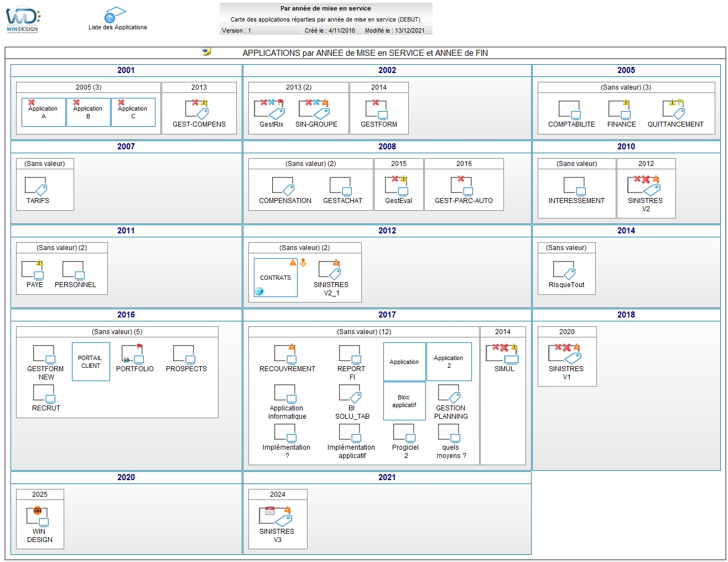
Task: Select the Application 2 box
Action: [449, 362]
